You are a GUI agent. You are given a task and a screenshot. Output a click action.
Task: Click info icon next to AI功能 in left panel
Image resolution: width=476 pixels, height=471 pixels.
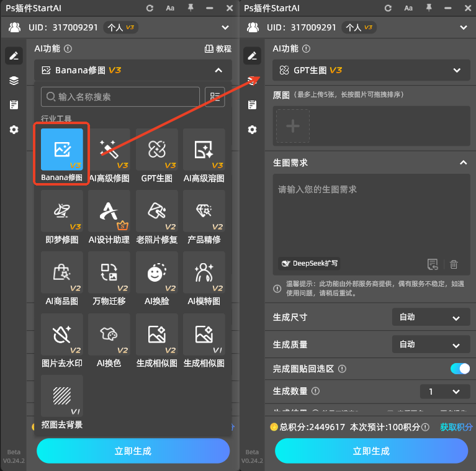(x=68, y=49)
